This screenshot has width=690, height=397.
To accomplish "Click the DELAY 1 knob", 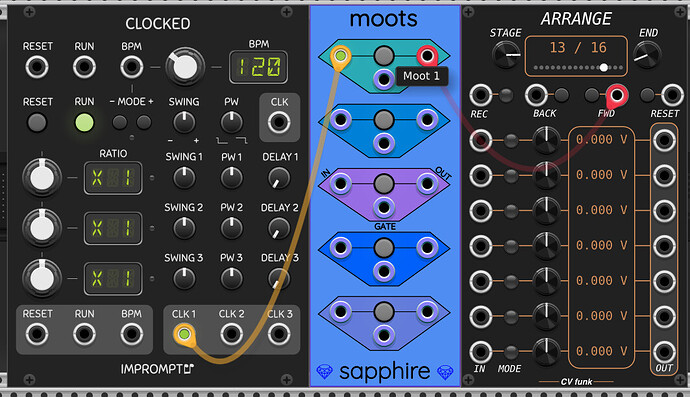I will (279, 178).
